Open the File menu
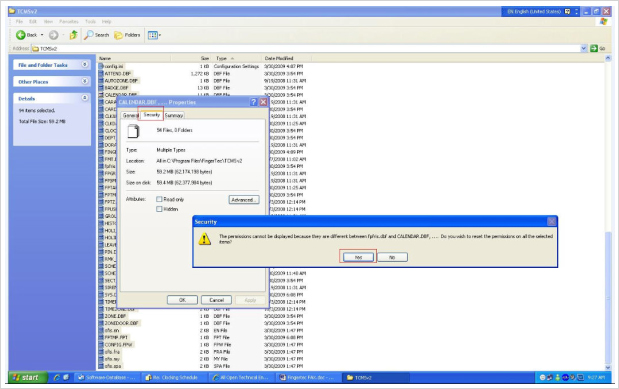The height and width of the screenshot is (389, 619). tap(19, 21)
